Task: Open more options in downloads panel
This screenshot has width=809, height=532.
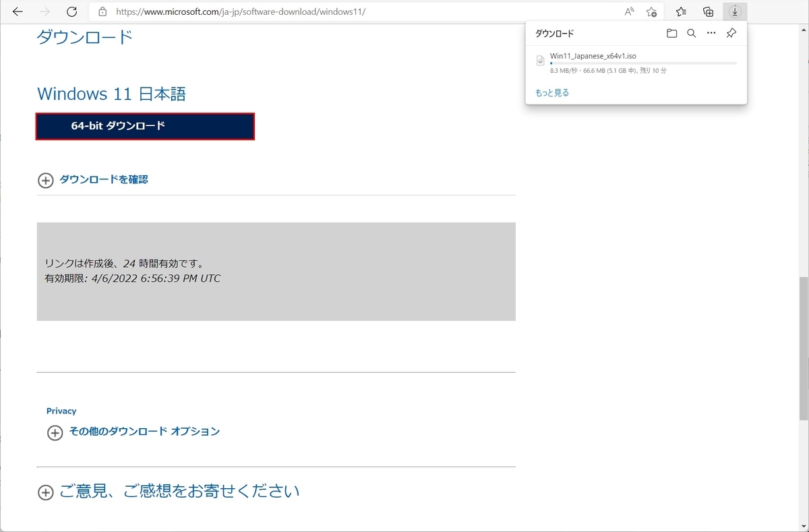Action: click(711, 33)
